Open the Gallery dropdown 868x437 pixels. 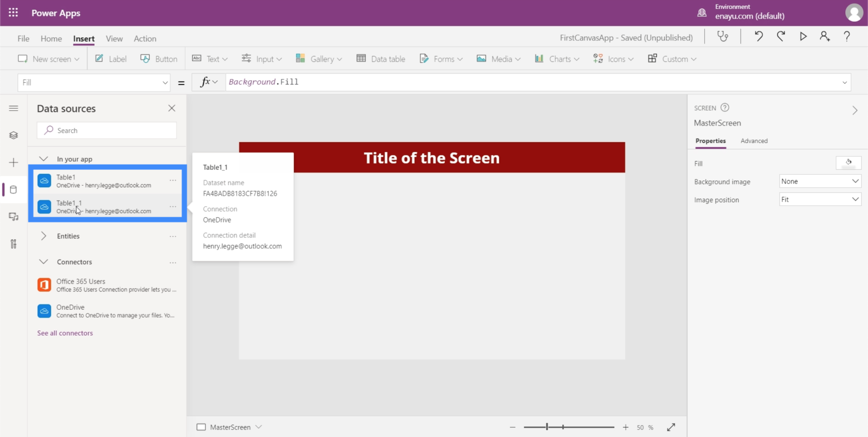click(x=319, y=59)
